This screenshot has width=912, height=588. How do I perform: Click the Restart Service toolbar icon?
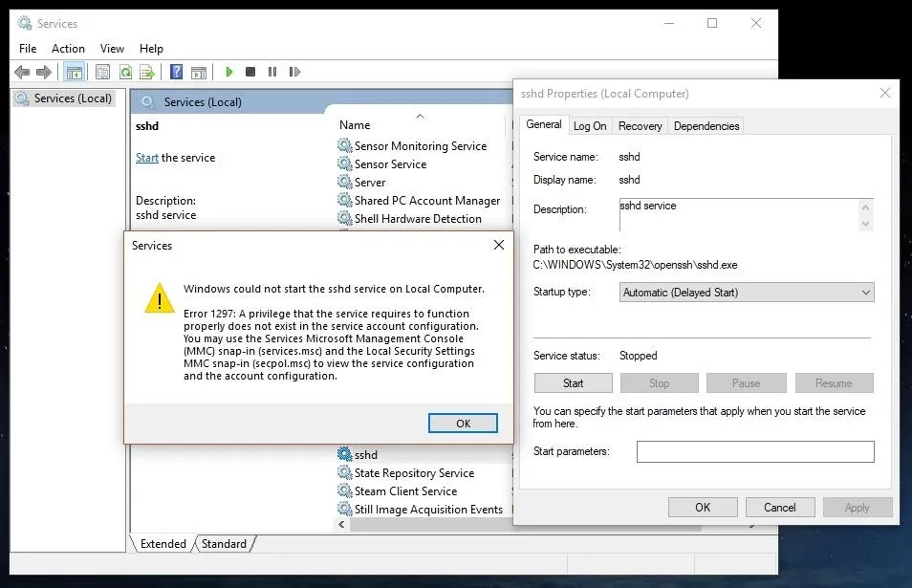(294, 72)
